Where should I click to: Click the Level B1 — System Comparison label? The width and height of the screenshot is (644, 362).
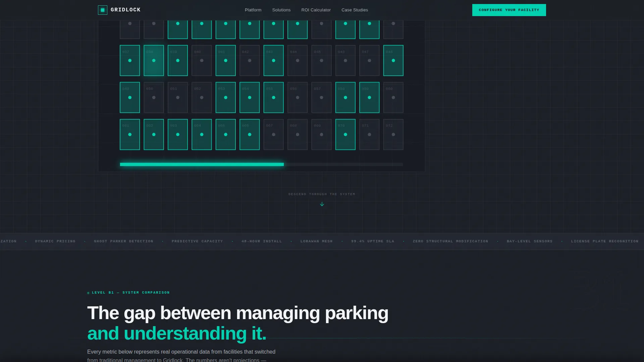click(x=131, y=293)
